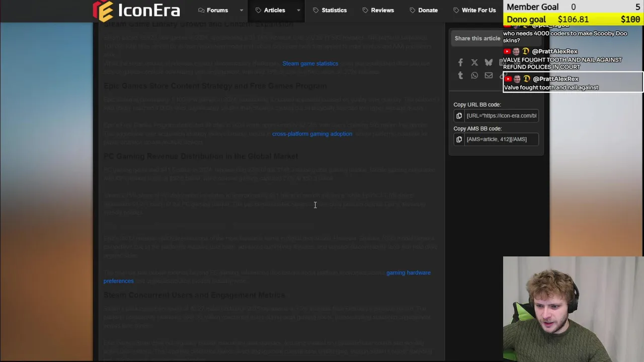This screenshot has width=644, height=362.
Task: Open the cross-platform gaming adoption link
Action: (x=312, y=134)
